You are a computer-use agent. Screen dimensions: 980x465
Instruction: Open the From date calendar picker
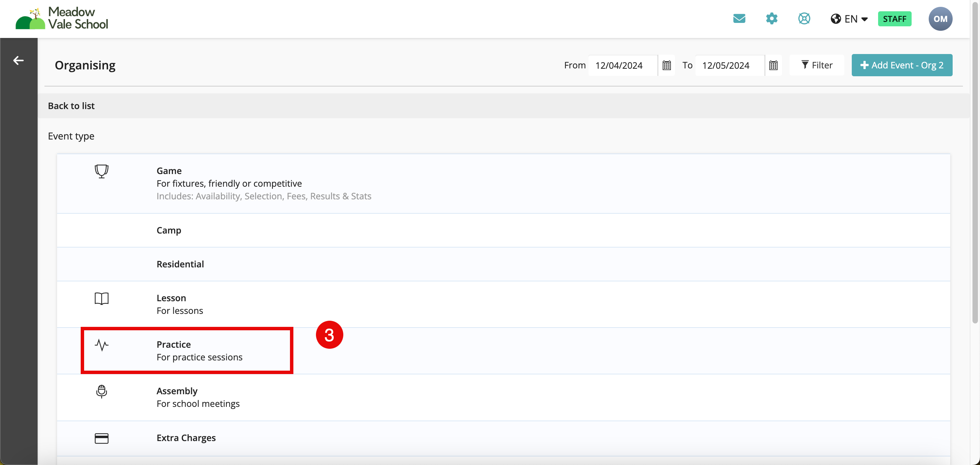pyautogui.click(x=666, y=65)
